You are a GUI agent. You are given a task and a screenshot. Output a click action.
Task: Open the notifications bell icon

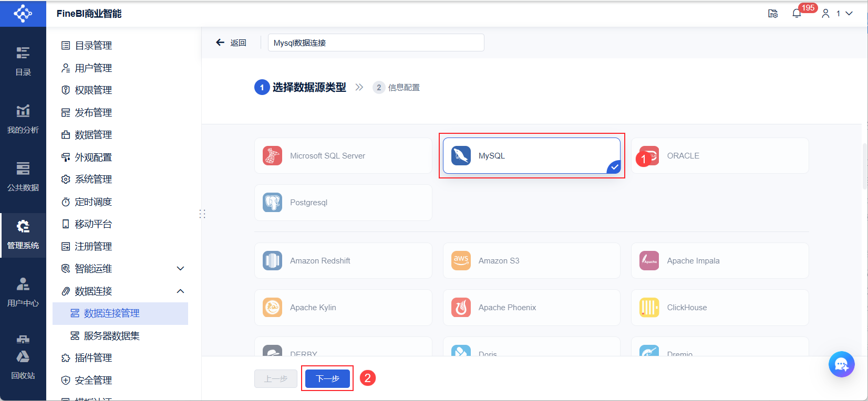click(x=797, y=14)
